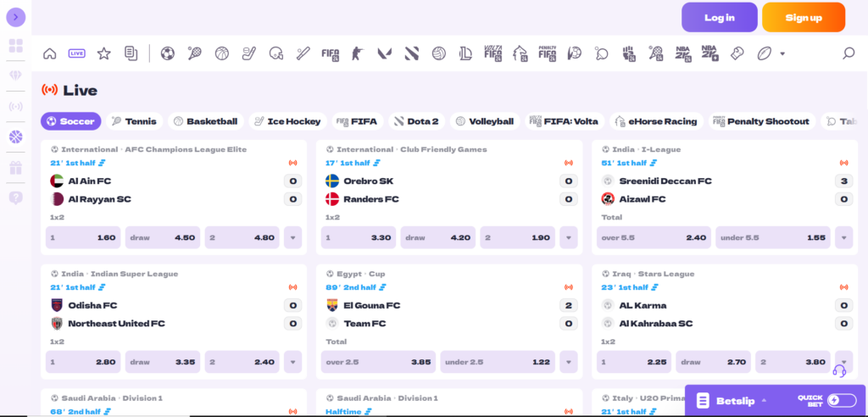
Task: Open more sports dropdown arrow in toolbar
Action: tap(782, 53)
